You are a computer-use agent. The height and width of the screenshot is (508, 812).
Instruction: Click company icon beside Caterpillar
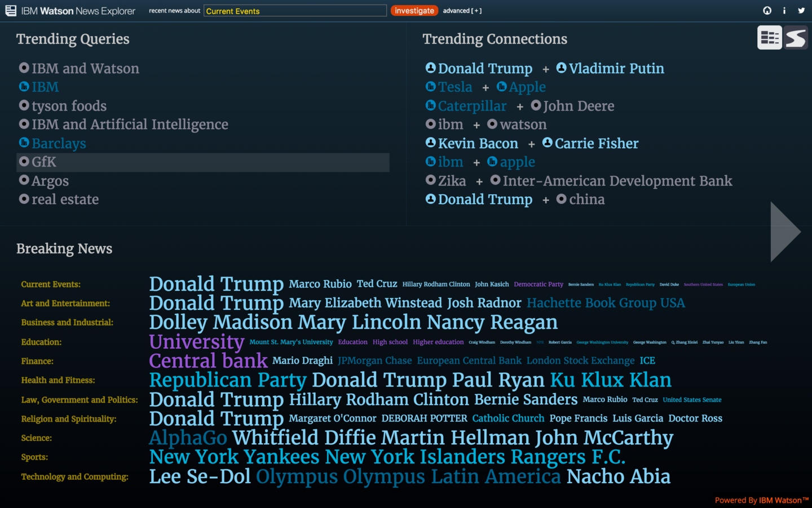click(431, 106)
